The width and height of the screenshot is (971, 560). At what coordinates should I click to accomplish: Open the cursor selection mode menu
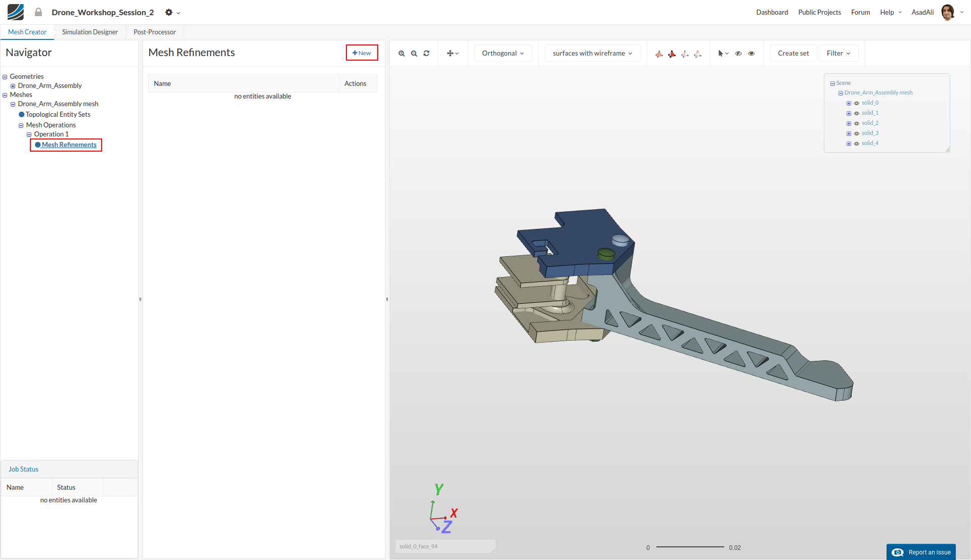[x=723, y=53]
